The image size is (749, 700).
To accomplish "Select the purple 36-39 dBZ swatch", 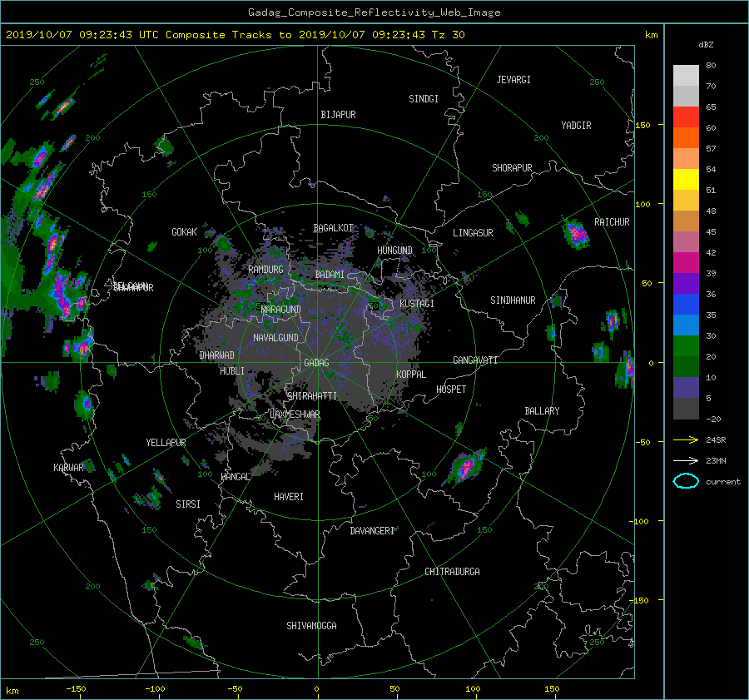I will click(686, 284).
